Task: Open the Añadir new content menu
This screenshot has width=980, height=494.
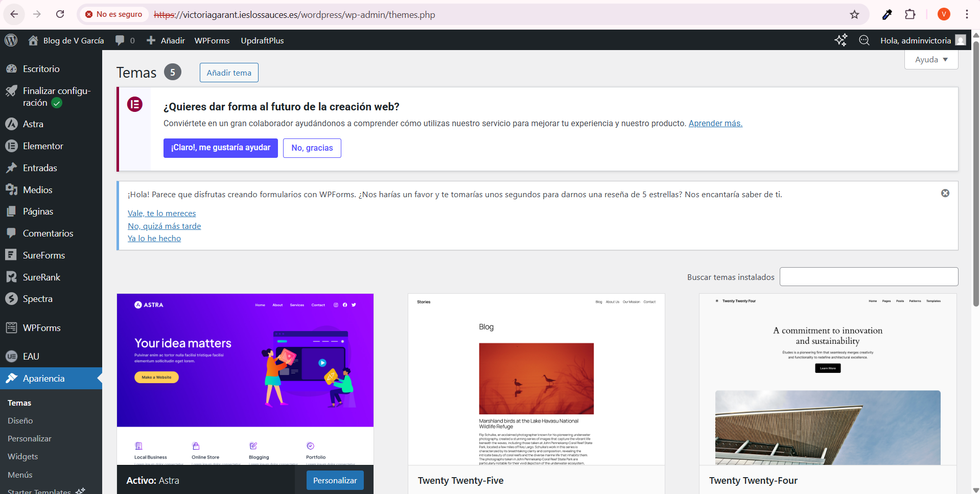Action: pyautogui.click(x=166, y=40)
